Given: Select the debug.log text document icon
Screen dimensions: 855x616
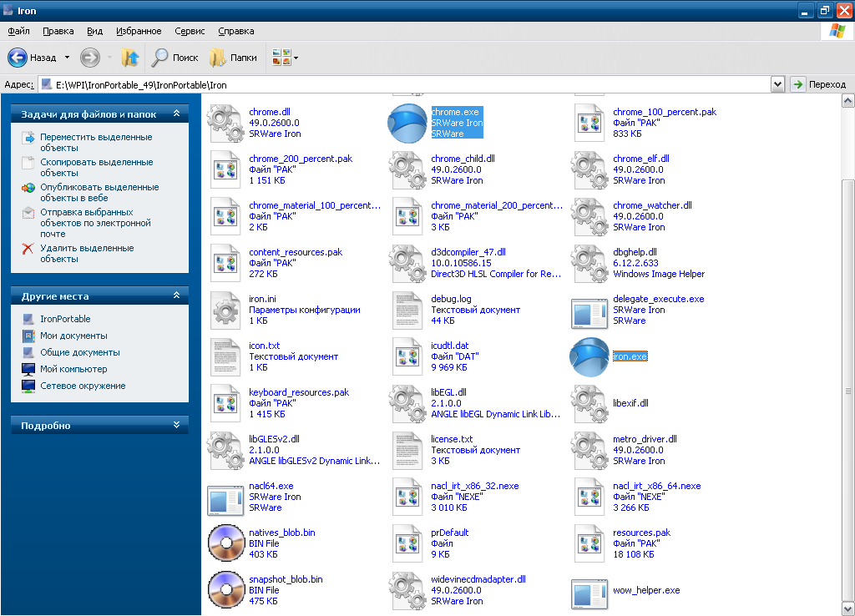Looking at the screenshot, I should click(407, 310).
